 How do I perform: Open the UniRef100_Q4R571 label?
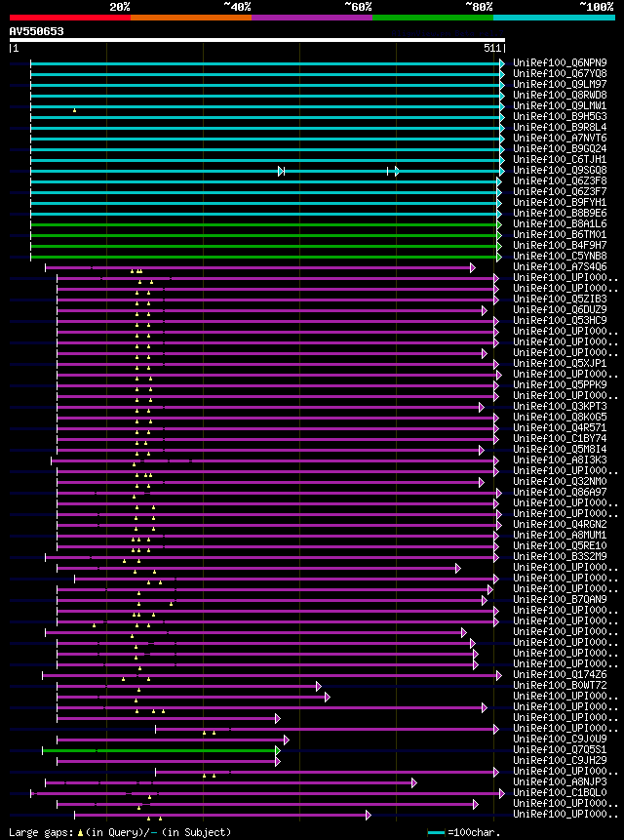pos(560,427)
